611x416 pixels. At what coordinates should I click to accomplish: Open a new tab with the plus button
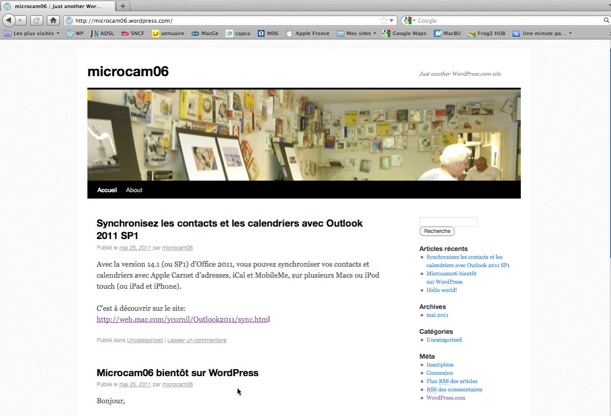coord(123,6)
